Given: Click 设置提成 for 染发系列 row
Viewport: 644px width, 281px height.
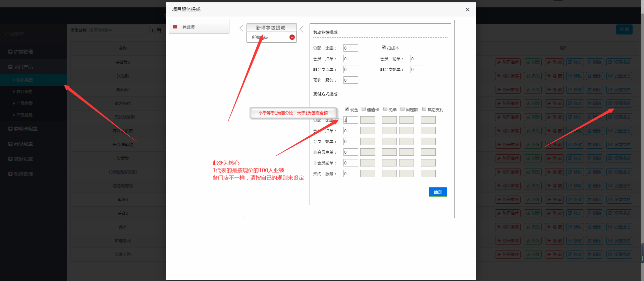Looking at the screenshot, I should (619, 255).
